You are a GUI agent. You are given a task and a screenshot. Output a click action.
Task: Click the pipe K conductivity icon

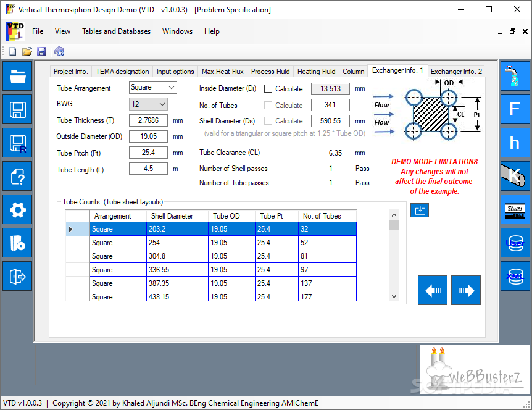click(x=515, y=176)
